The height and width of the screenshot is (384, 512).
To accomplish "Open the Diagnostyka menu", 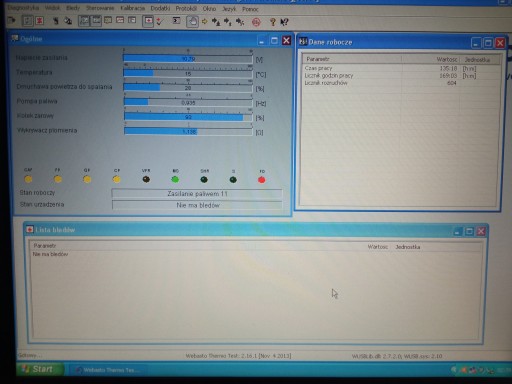I will click(23, 8).
